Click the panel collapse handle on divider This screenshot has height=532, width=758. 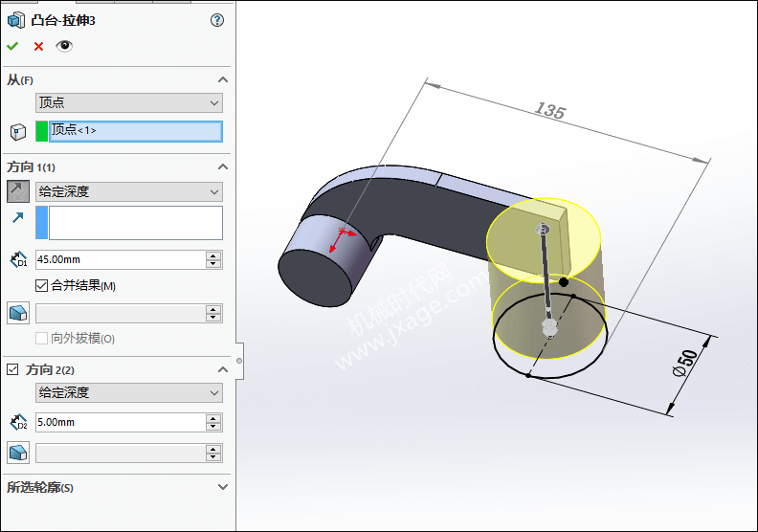tap(239, 361)
